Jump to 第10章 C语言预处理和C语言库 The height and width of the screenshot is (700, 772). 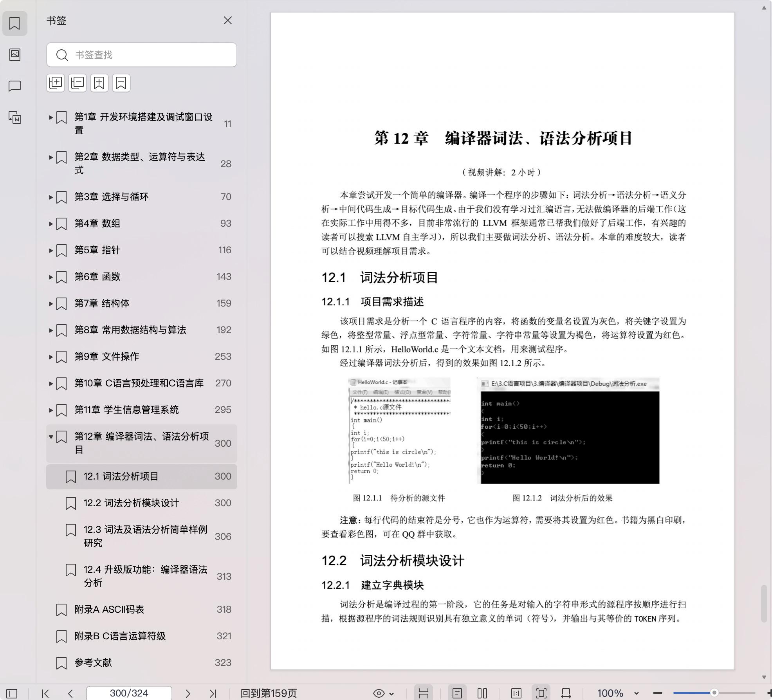coord(141,383)
